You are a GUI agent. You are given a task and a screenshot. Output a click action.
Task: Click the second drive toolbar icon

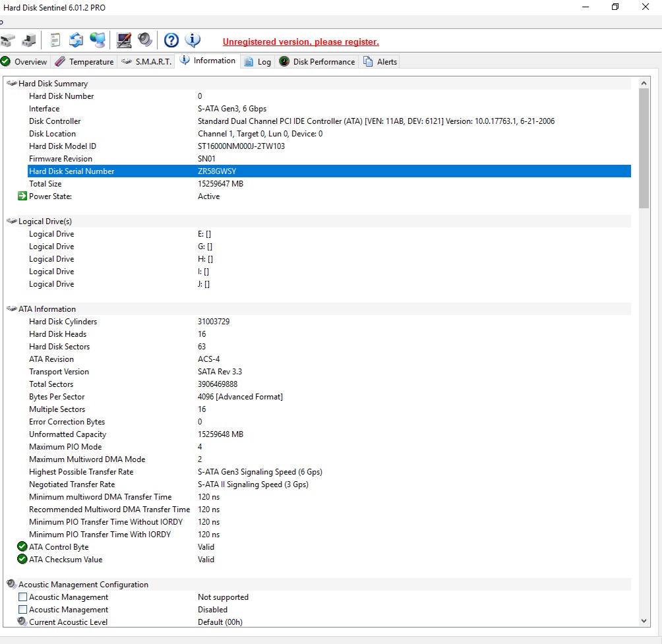tap(29, 40)
